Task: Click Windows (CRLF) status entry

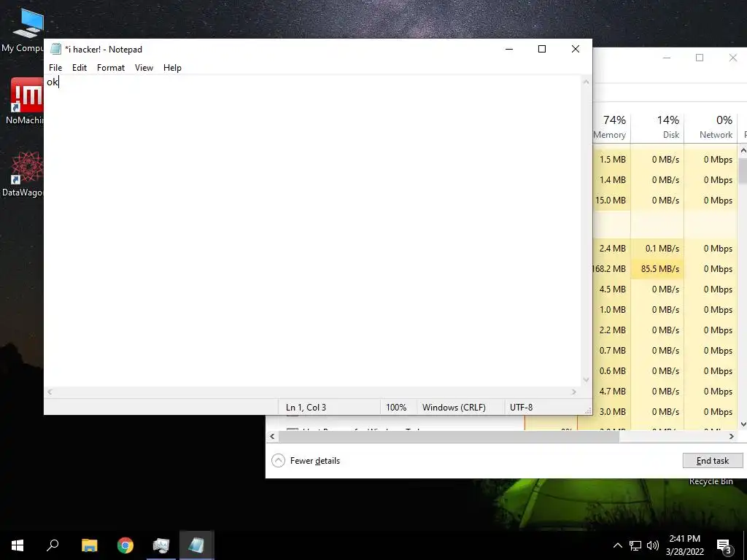Action: (454, 407)
